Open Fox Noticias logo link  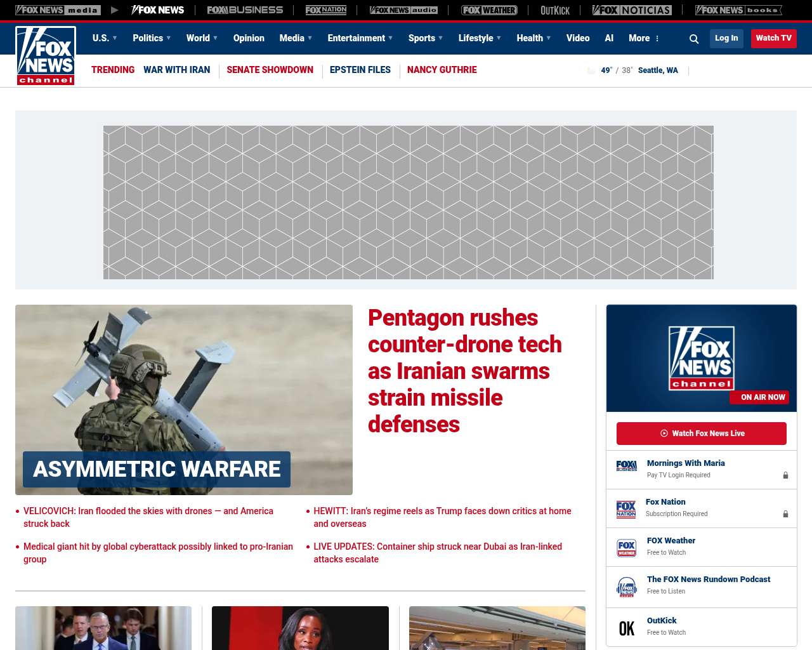pos(632,10)
